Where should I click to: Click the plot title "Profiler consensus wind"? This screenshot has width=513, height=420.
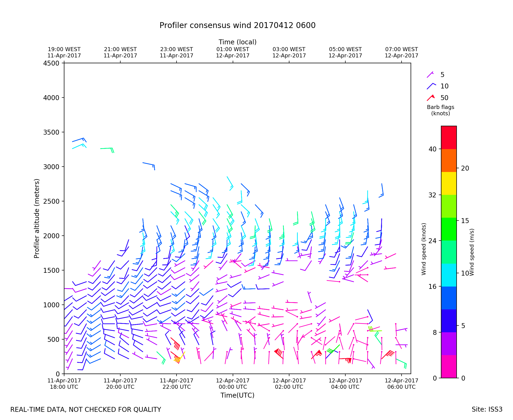(237, 25)
